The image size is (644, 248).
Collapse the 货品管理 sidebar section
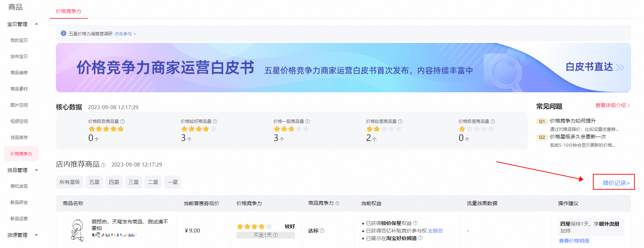36,170
